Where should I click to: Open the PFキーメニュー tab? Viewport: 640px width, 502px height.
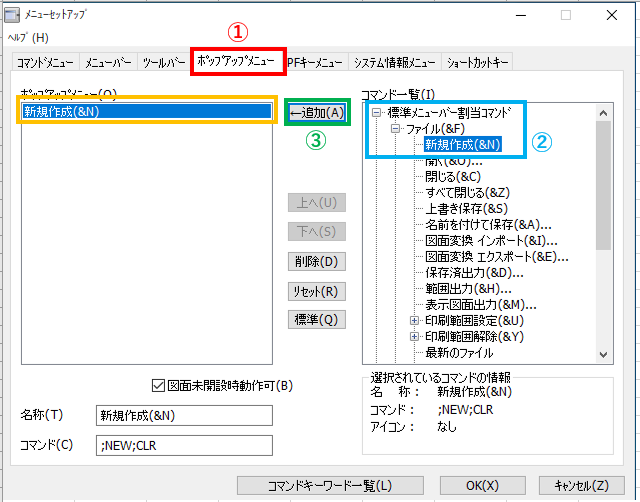pos(315,62)
